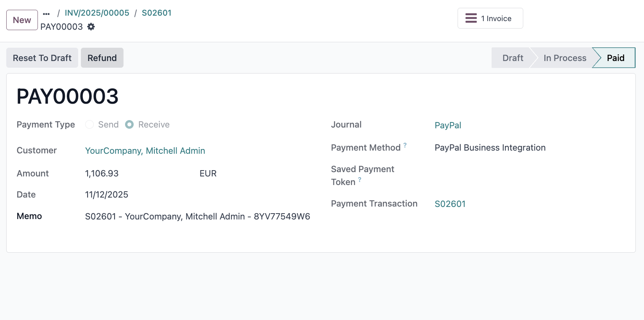Image resolution: width=644 pixels, height=320 pixels.
Task: Select the Paid status stage
Action: [615, 58]
